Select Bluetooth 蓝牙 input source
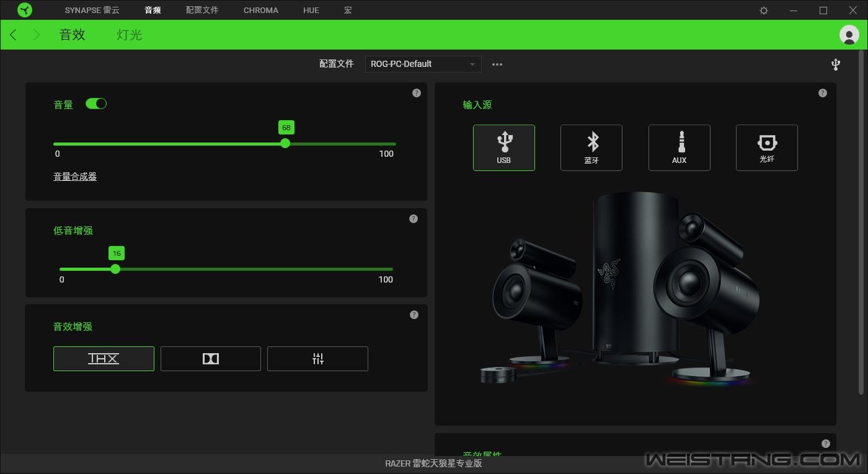This screenshot has width=868, height=474. click(591, 147)
